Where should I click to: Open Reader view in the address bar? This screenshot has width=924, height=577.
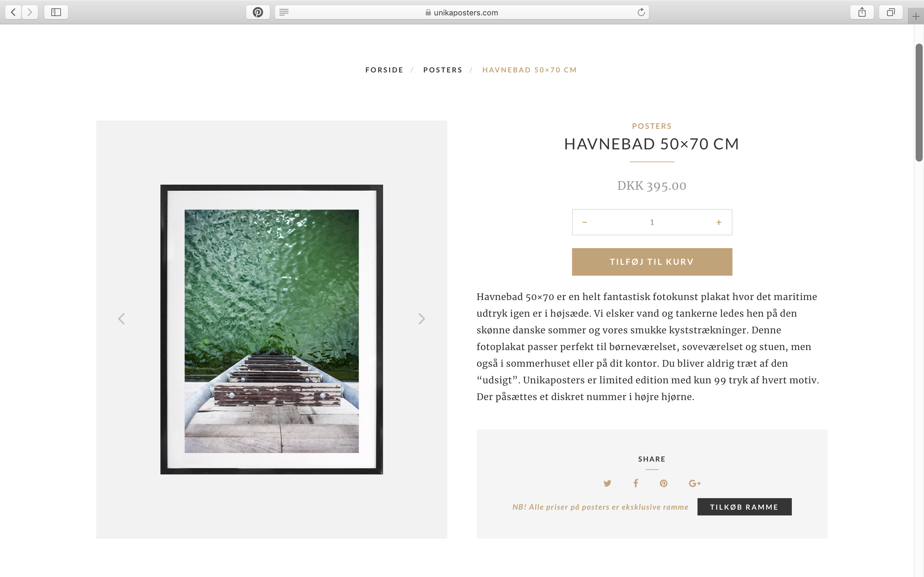(284, 12)
